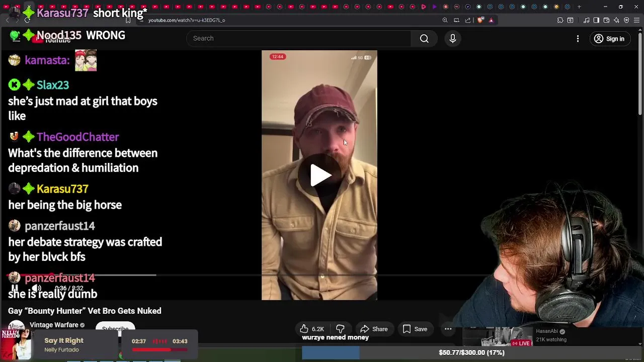Viewport: 644px width, 362px height.
Task: Click the '$50.77/$300.00 (17%)' donation goal text
Action: pyautogui.click(x=471, y=352)
